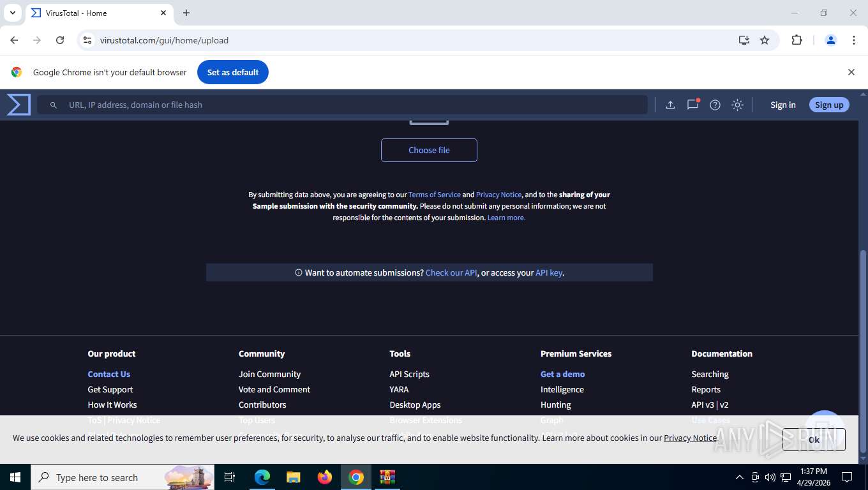The width and height of the screenshot is (868, 490).
Task: Select the VirusTotal - Home tab
Action: [x=99, y=13]
